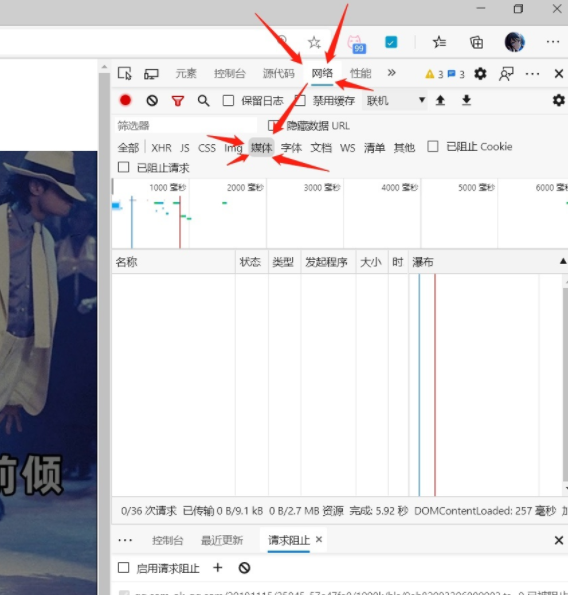Open browser favorites list icon
The height and width of the screenshot is (595, 568).
pos(439,42)
